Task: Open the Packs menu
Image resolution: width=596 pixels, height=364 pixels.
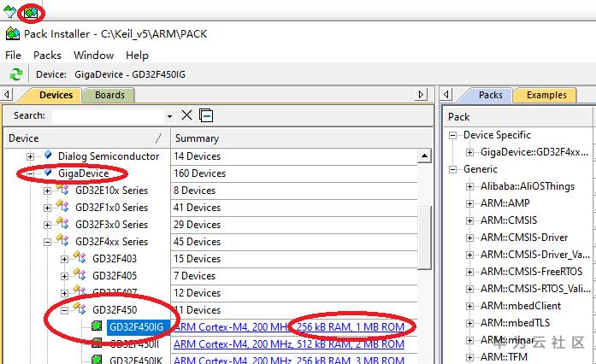Action: point(47,55)
